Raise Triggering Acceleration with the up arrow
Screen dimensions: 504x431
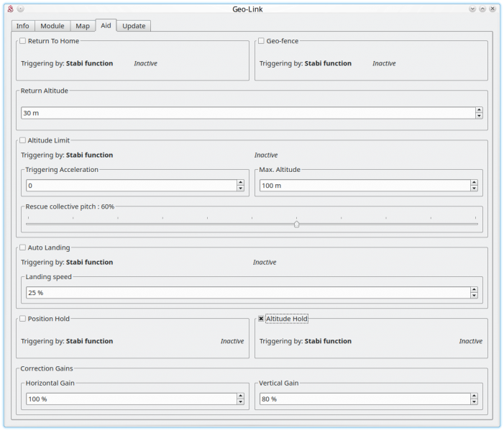[x=240, y=183]
